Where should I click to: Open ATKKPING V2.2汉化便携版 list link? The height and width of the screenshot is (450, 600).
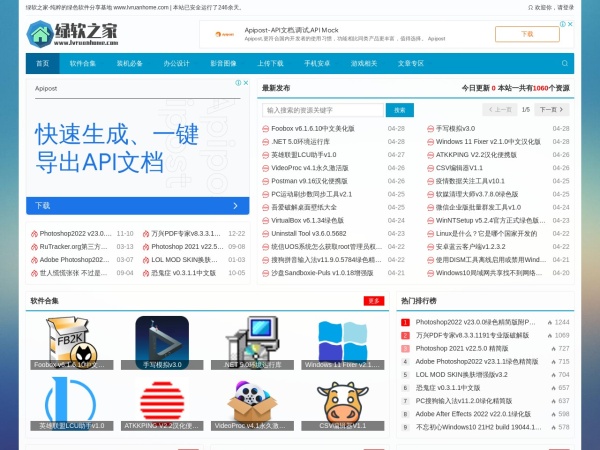[x=476, y=155]
